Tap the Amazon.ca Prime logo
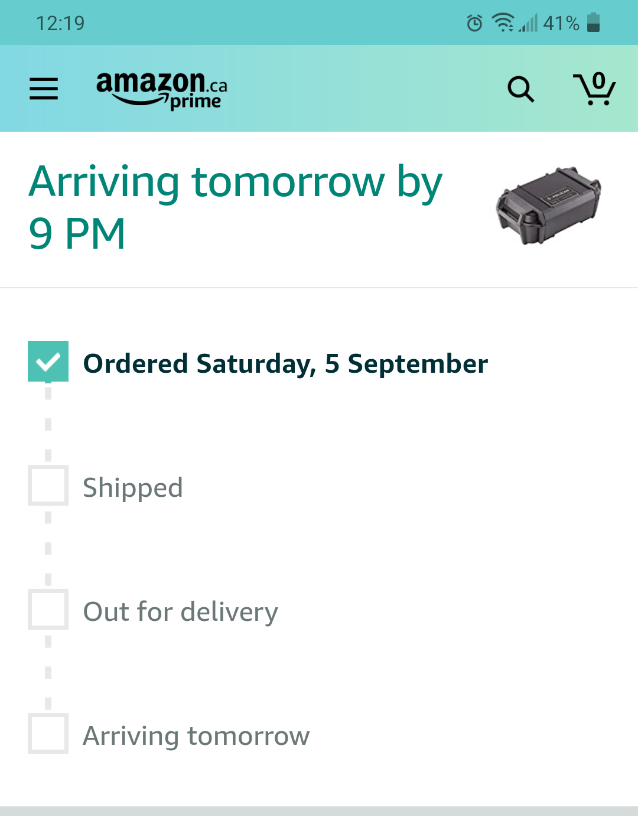 [x=161, y=90]
